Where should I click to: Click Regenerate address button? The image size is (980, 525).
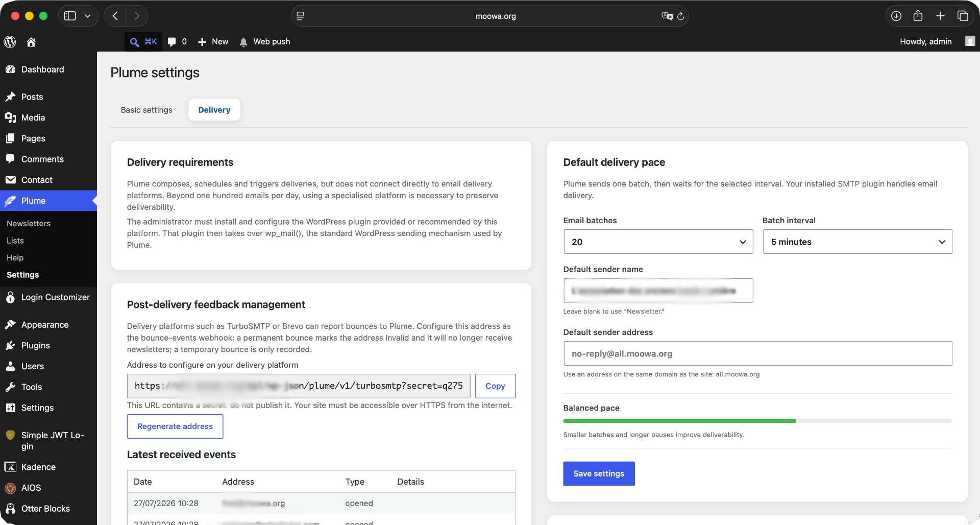pos(175,426)
